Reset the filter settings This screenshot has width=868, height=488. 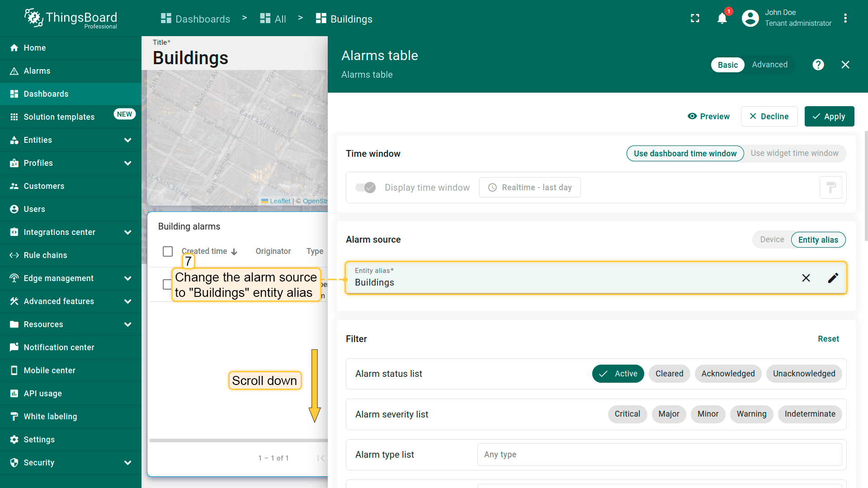828,339
